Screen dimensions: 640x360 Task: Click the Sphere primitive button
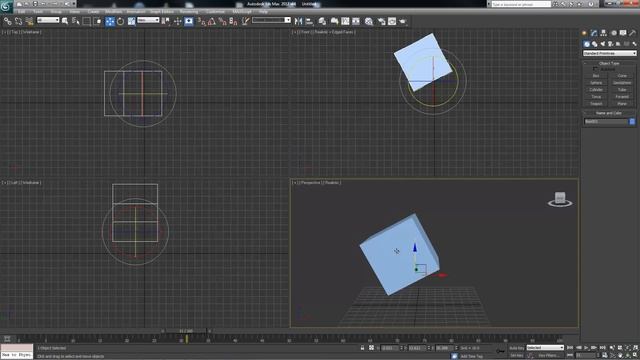pyautogui.click(x=596, y=83)
